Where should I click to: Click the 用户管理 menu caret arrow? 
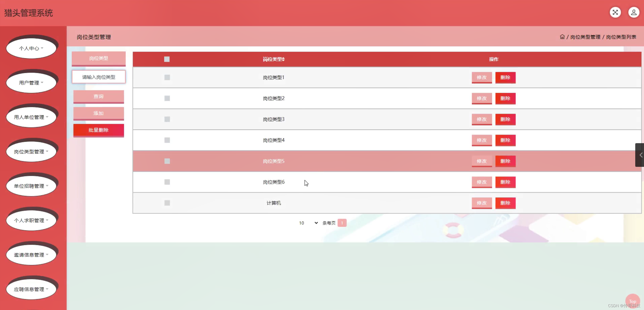tap(42, 82)
